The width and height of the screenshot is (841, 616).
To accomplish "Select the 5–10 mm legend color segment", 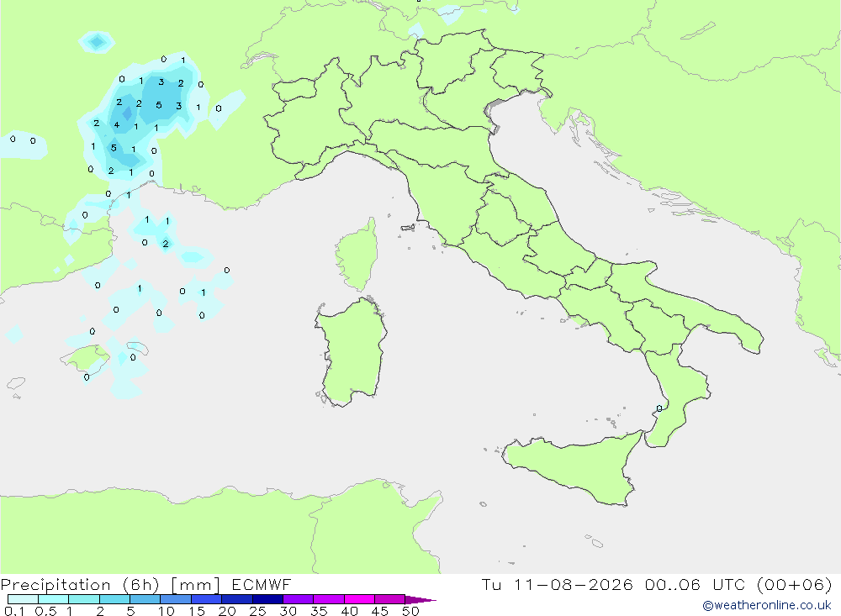I will click(x=145, y=599).
